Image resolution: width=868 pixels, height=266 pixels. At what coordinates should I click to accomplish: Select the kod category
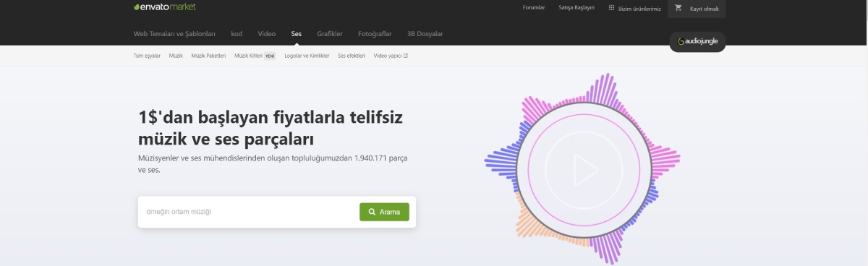[237, 34]
